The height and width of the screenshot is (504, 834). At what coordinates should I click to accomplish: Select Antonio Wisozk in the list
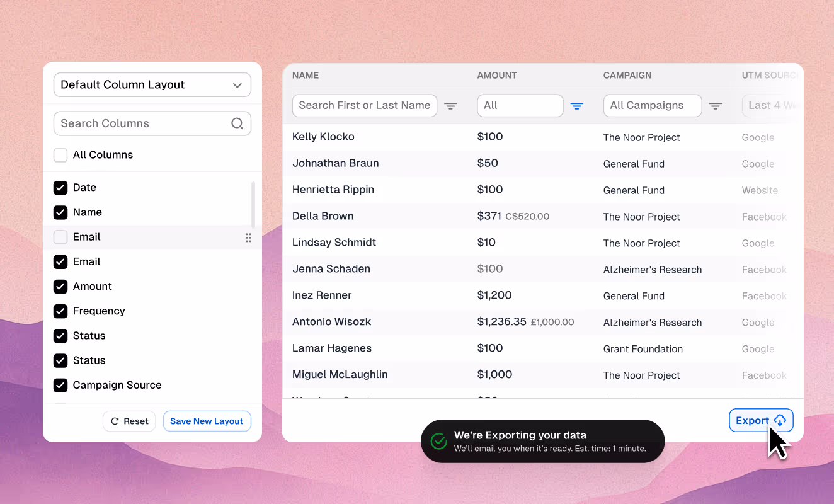pyautogui.click(x=332, y=322)
